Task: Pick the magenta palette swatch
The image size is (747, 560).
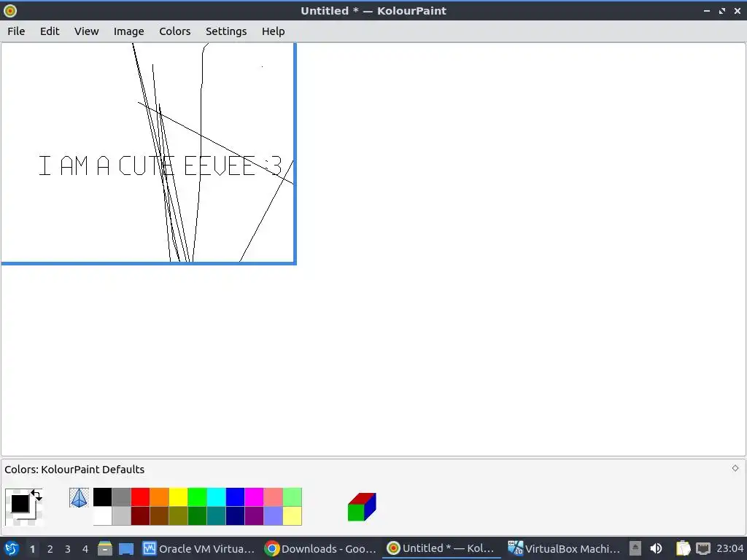Action: [255, 497]
